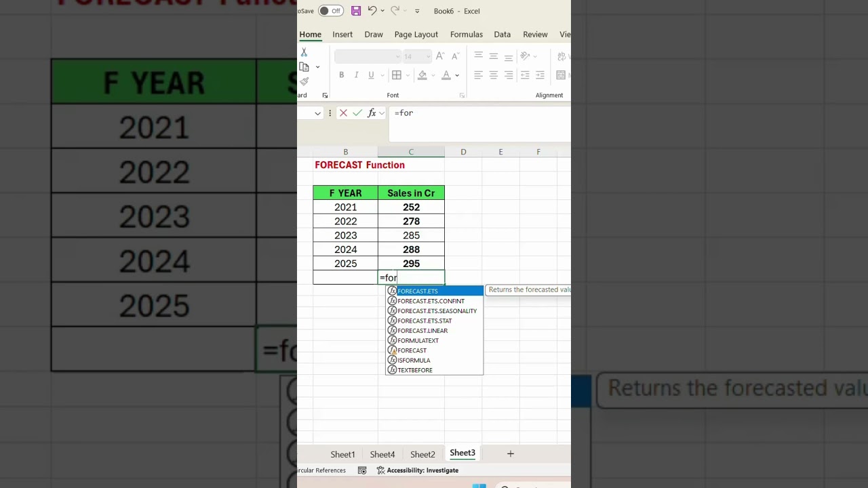Click the macro recording status bar icon
Viewport: 868px width, 488px height.
362,470
